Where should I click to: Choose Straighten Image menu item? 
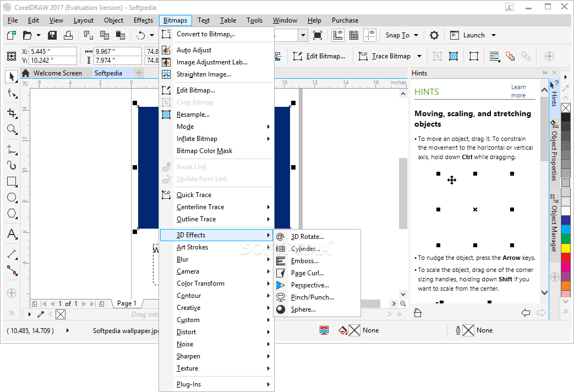(217, 74)
